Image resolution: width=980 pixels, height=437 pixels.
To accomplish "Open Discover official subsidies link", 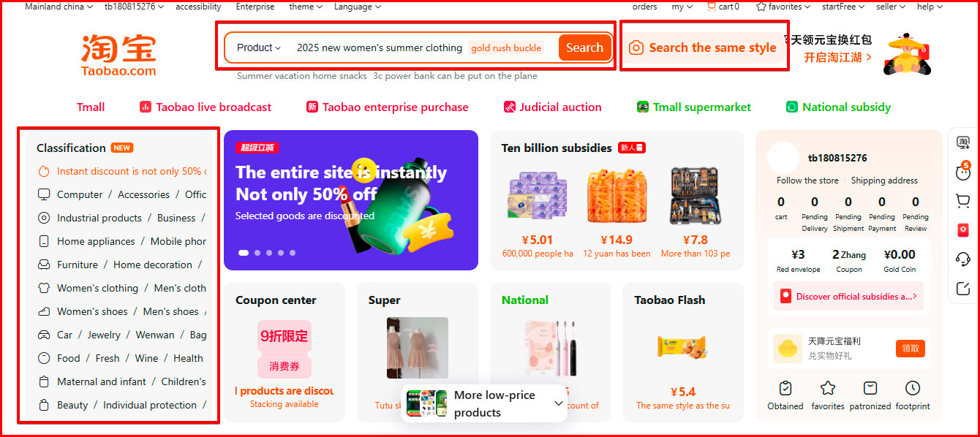I will coord(848,297).
